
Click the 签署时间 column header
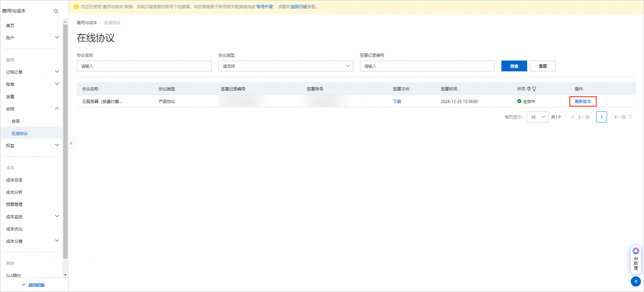(x=449, y=89)
